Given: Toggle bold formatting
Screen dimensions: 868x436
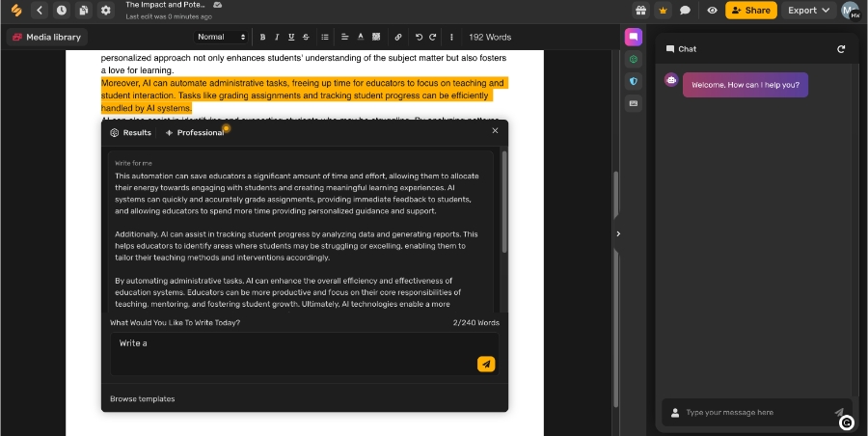Looking at the screenshot, I should [x=262, y=37].
